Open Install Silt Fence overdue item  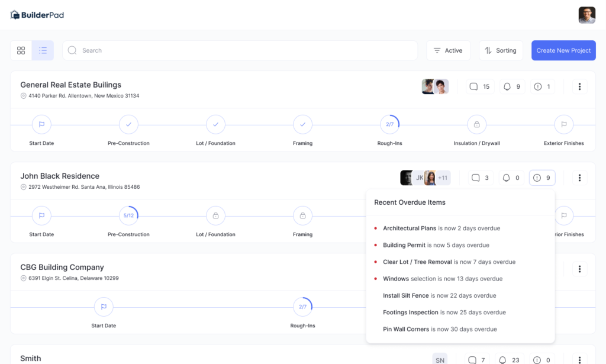[440, 295]
